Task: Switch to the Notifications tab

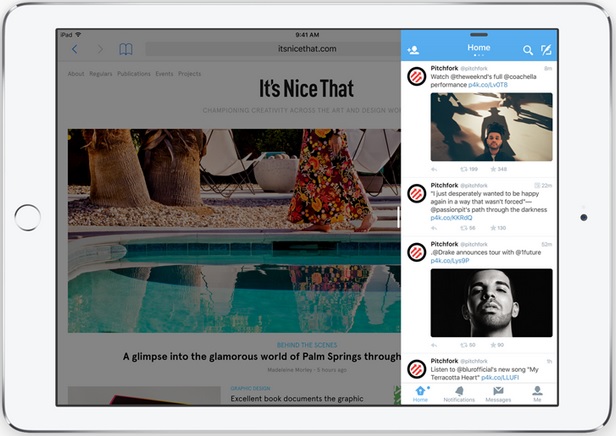Action: (x=459, y=393)
